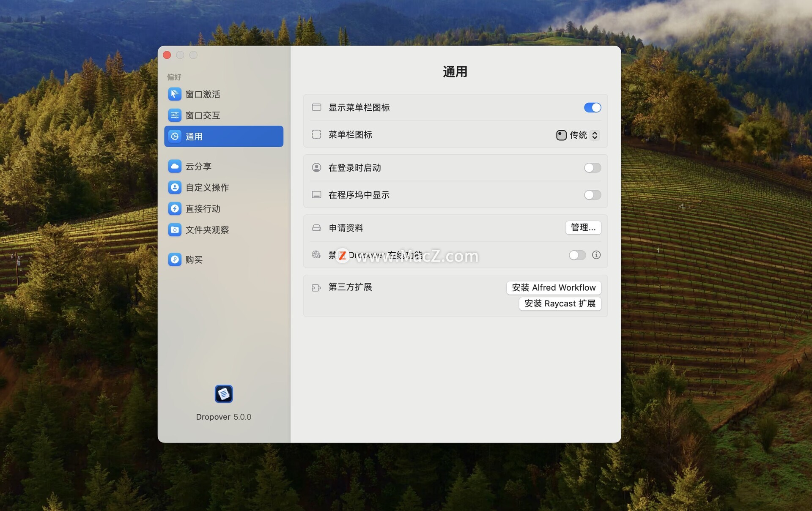Click 安装 Alfred Workflow button

click(554, 287)
